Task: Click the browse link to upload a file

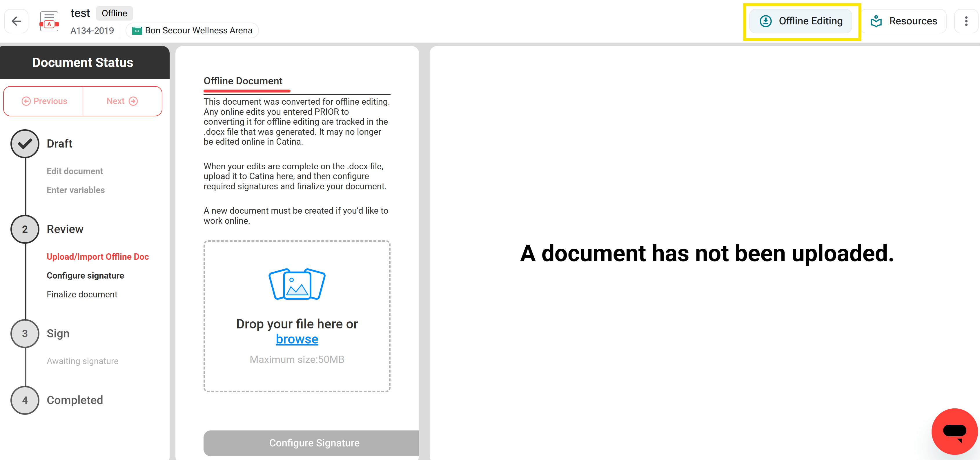Action: click(x=297, y=339)
